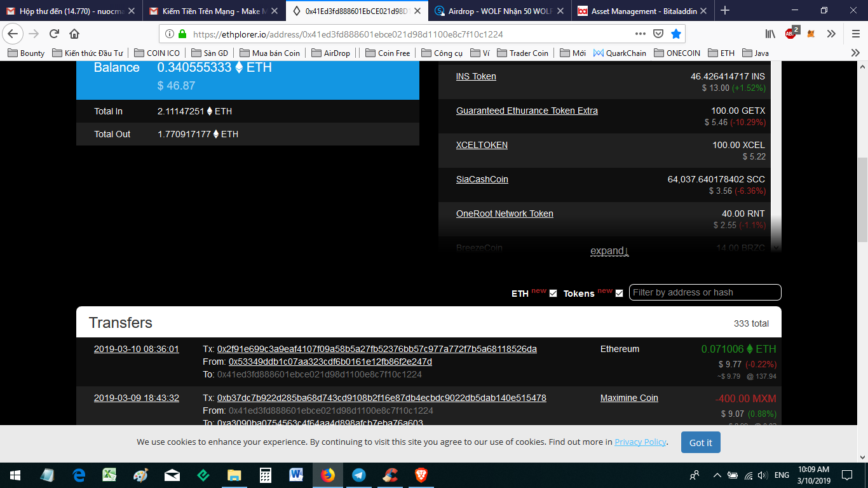Open transaction hash starting 0x2f91e699

coord(377,349)
